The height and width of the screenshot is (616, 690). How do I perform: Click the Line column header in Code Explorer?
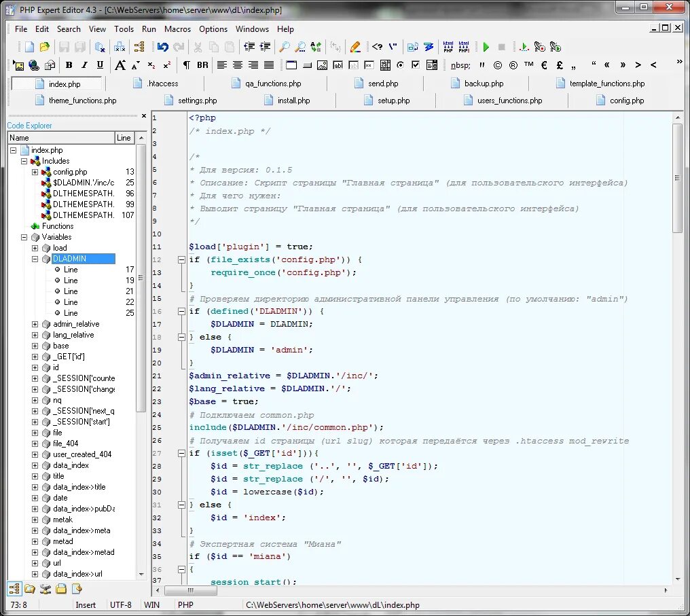pos(124,138)
